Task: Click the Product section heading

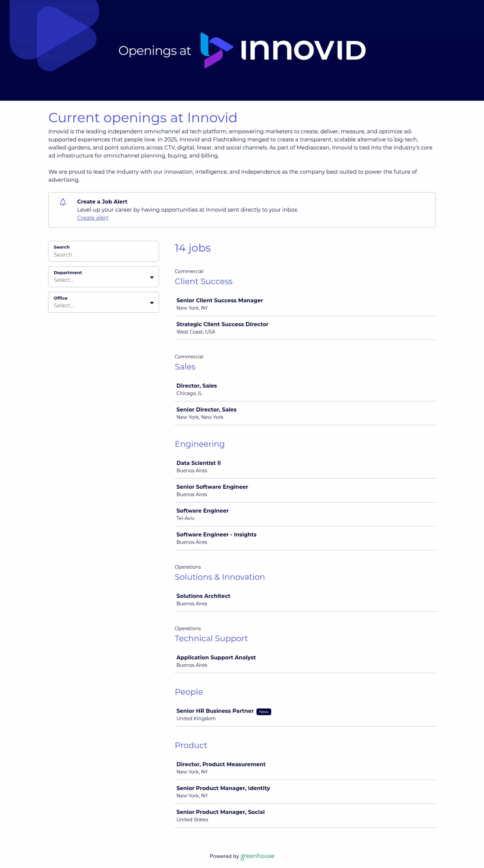Action: click(191, 745)
